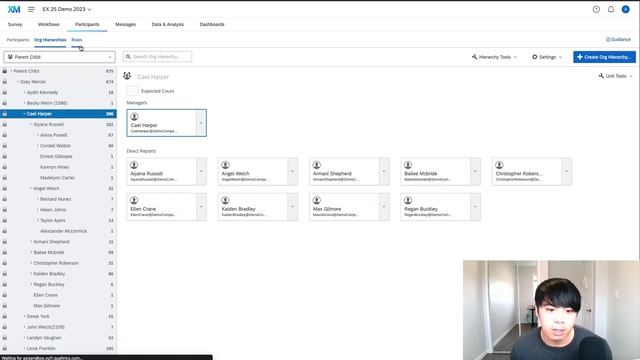
Task: Go to the Workflows tab
Action: click(x=49, y=24)
